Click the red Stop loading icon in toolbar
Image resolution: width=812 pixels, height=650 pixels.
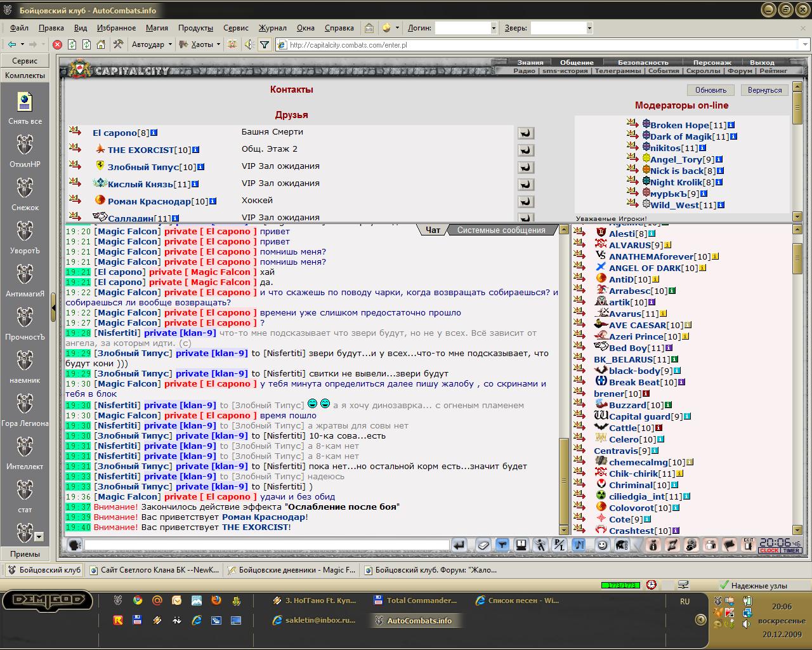57,44
